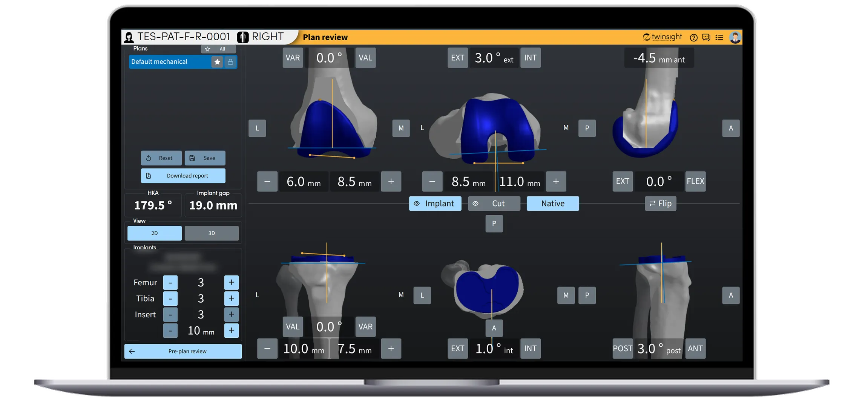Screen dimensions: 868x398
Task: Increase femoral distal resection 8.5 mm
Action: point(391,181)
